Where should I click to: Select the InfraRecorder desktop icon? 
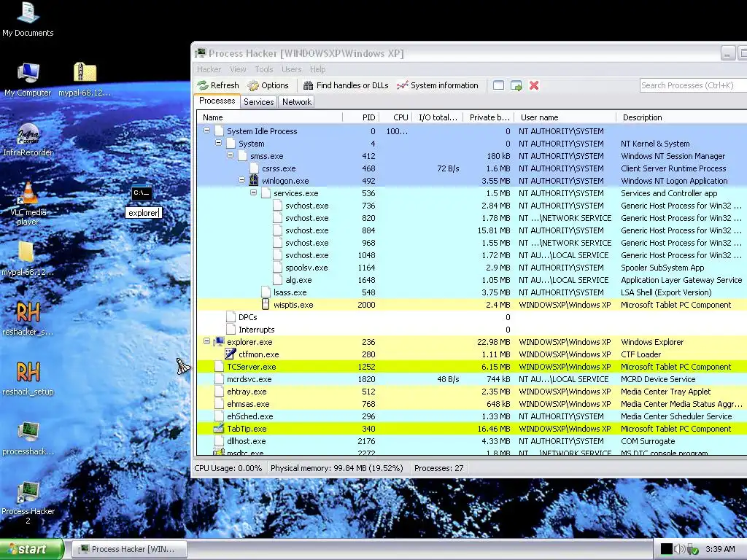pyautogui.click(x=28, y=140)
